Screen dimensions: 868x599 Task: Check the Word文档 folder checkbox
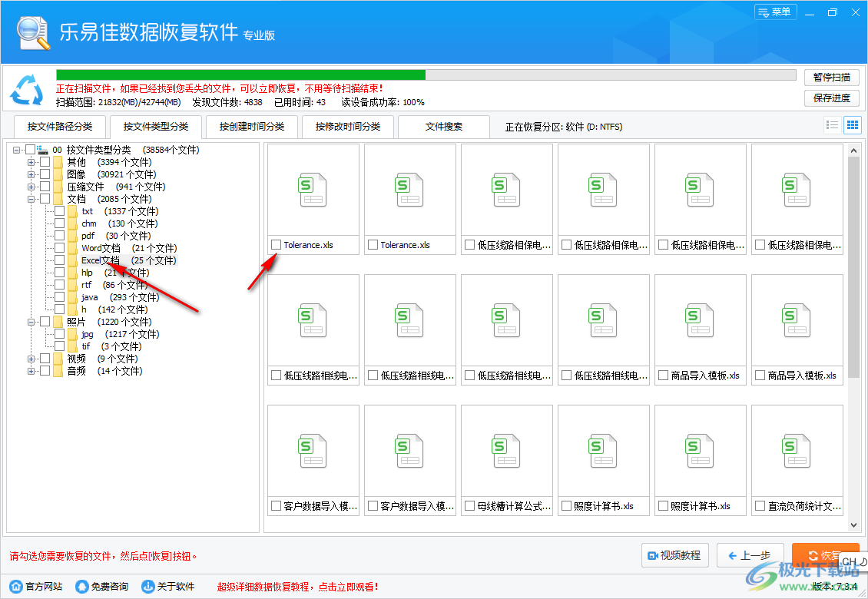[x=59, y=247]
